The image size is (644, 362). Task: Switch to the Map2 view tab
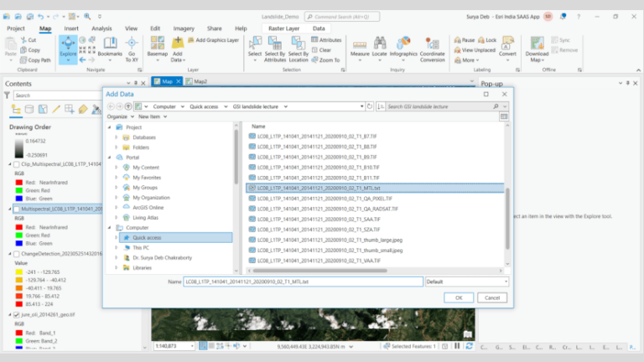point(197,81)
